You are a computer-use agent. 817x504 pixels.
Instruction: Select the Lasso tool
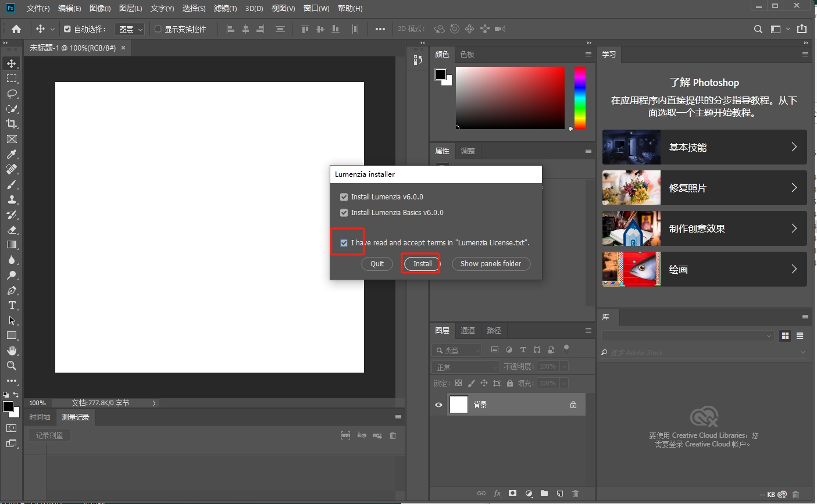click(x=12, y=94)
